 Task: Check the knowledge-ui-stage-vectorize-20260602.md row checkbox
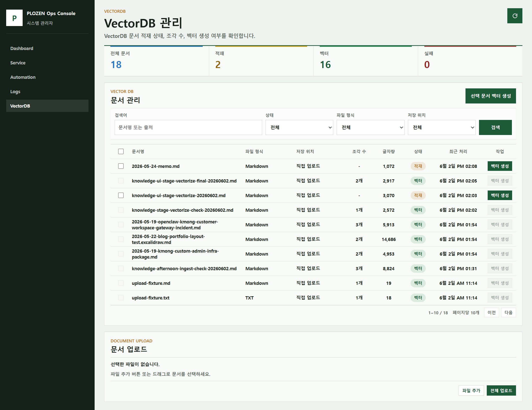121,195
